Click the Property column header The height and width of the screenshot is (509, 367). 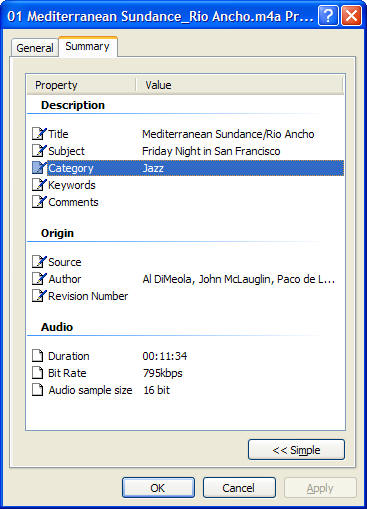coord(81,85)
